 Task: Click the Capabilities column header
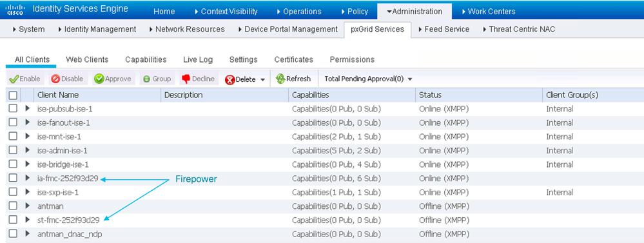click(x=351, y=95)
